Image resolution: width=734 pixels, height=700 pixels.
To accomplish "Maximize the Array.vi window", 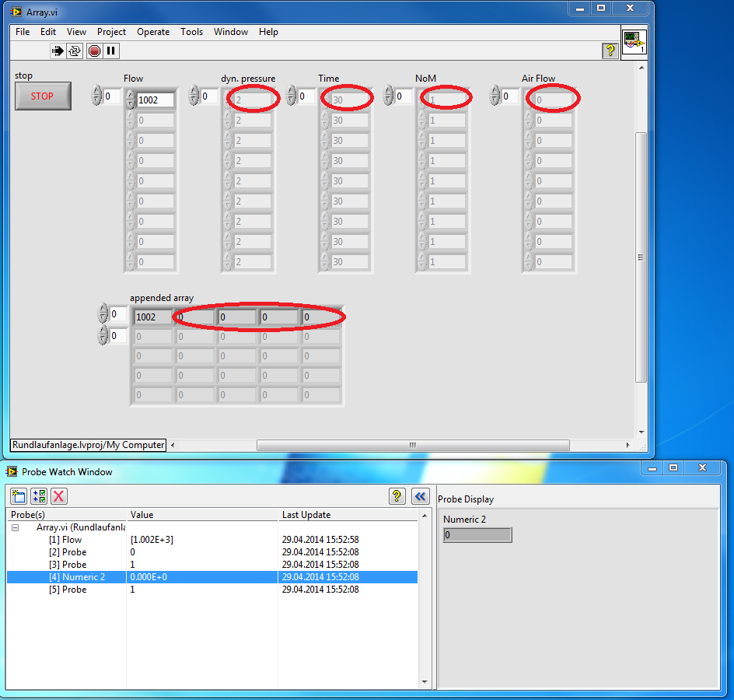I will (x=601, y=8).
